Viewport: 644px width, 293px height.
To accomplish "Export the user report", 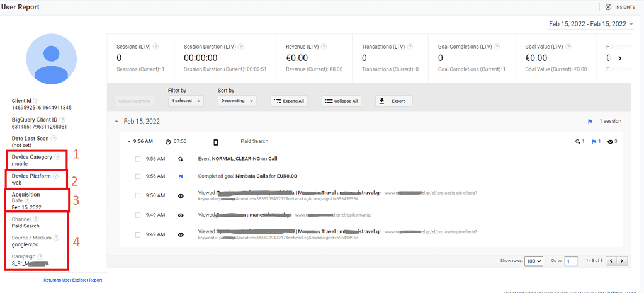I will [393, 101].
